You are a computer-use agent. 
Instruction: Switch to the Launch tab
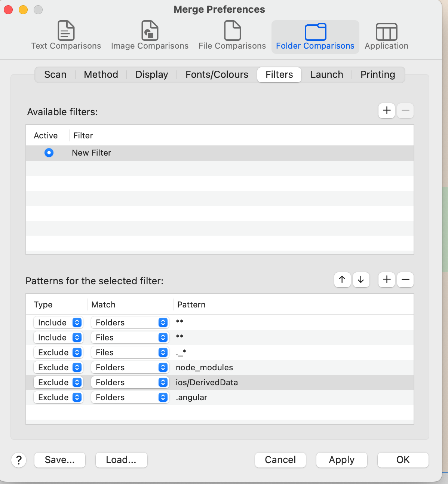point(327,74)
